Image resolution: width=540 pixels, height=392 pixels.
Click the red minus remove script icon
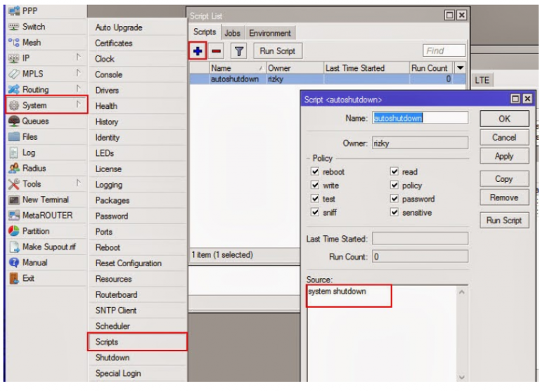point(217,51)
